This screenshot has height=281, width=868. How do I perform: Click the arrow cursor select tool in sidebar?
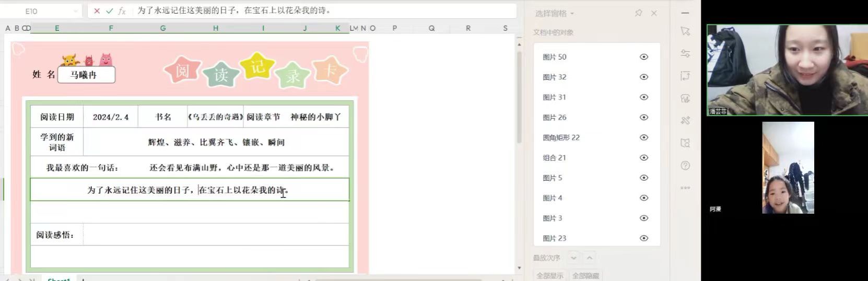point(685,32)
